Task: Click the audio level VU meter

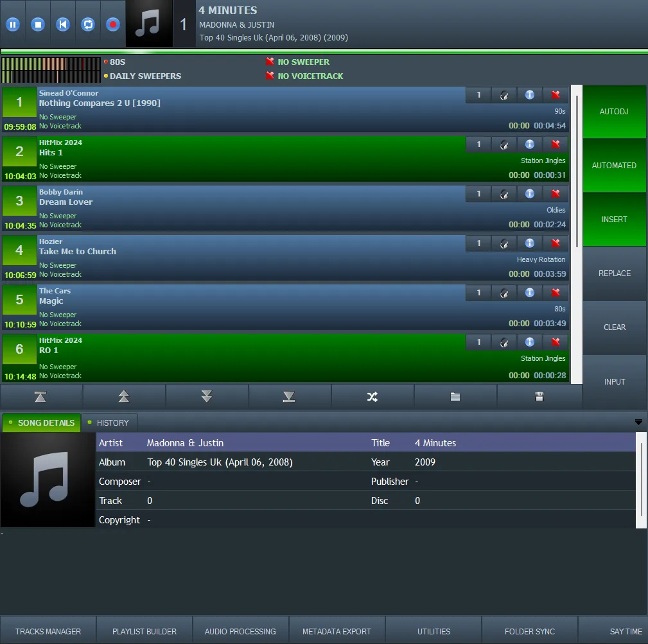Action: (51, 70)
